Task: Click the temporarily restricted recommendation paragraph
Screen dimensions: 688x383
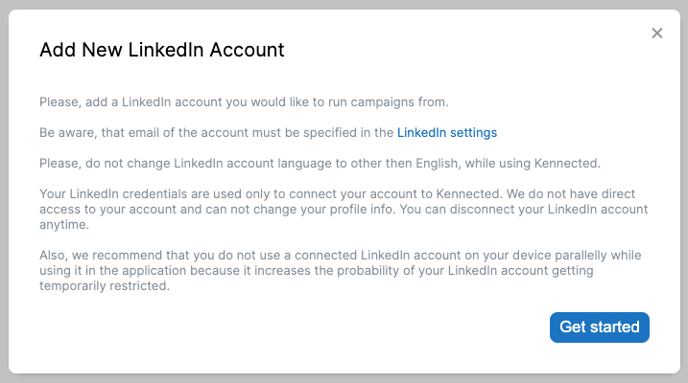Action: [340, 270]
